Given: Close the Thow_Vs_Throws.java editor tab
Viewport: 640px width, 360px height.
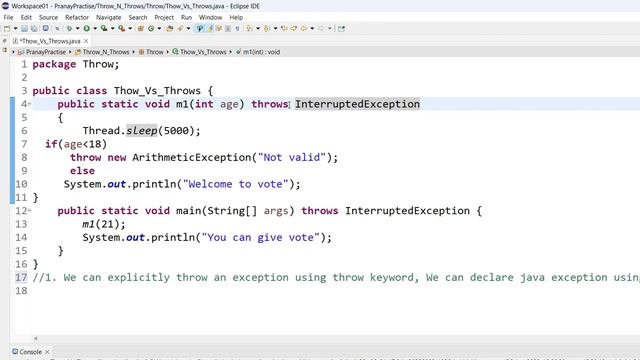Looking at the screenshot, I should tap(86, 41).
